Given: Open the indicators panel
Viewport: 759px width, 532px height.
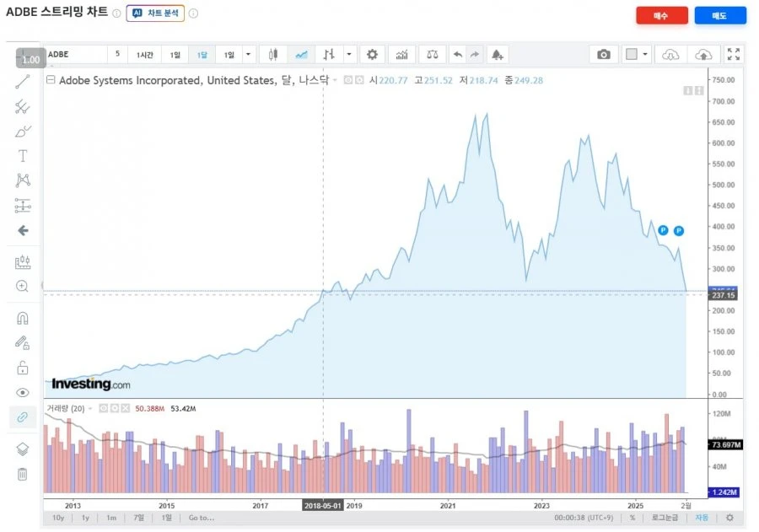Looking at the screenshot, I should pos(401,54).
